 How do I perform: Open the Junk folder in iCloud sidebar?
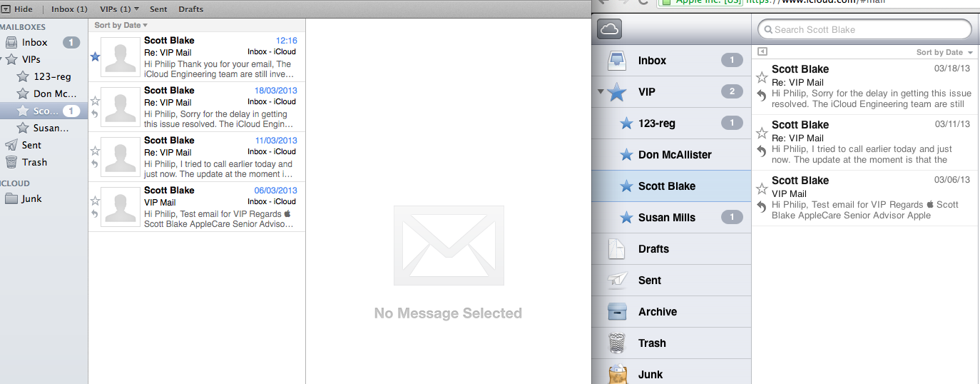[x=671, y=372]
